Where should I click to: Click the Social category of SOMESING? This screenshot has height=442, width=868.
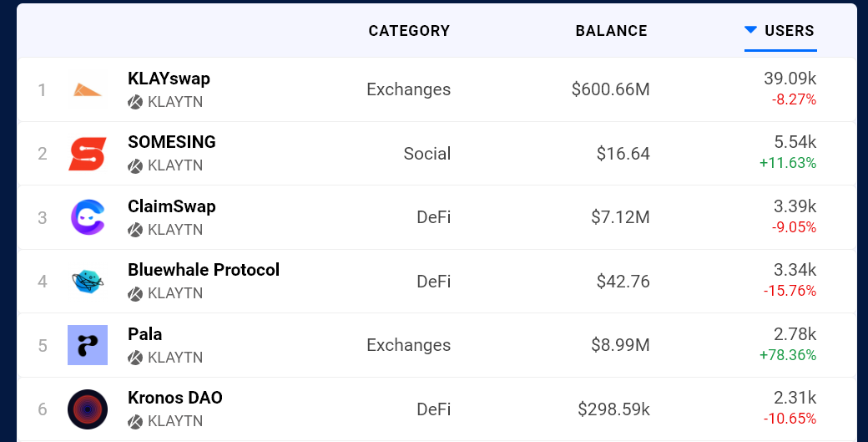(426, 154)
